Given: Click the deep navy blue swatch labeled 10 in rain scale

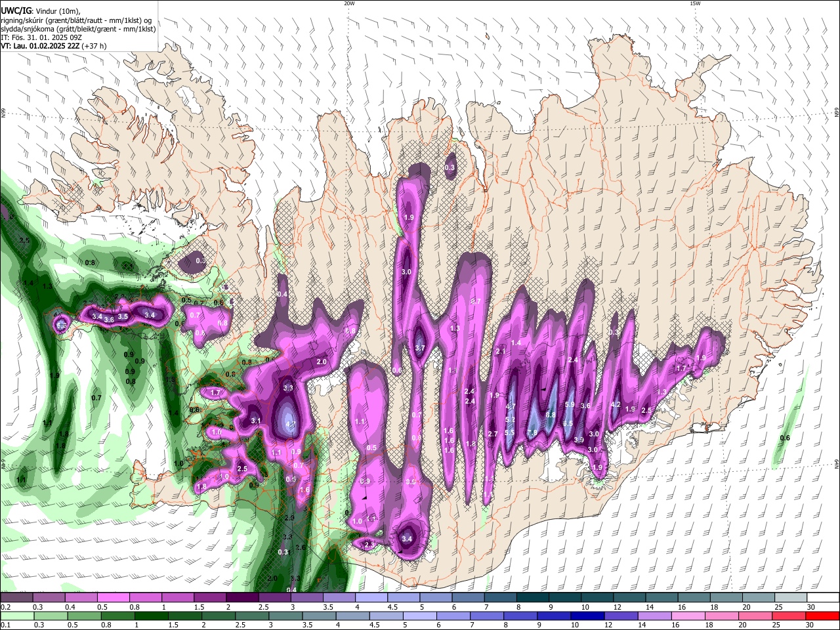Looking at the screenshot, I should pyautogui.click(x=587, y=616).
